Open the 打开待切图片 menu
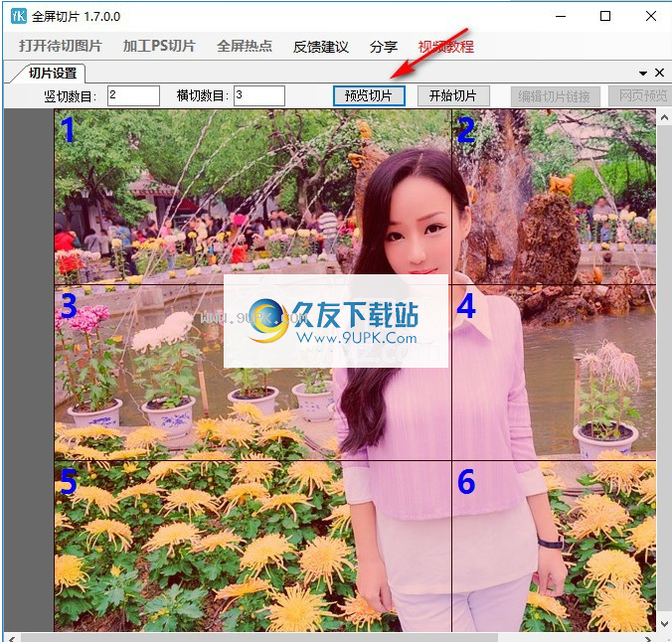672x642 pixels. tap(60, 47)
